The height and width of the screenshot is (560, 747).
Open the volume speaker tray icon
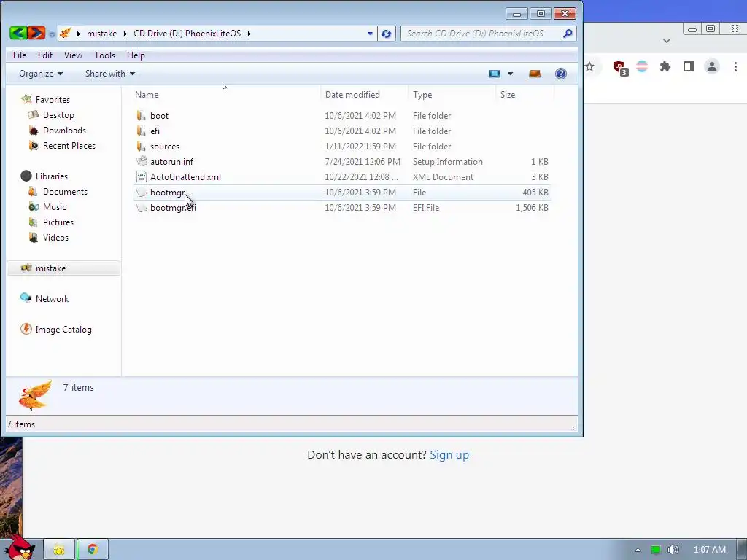pyautogui.click(x=673, y=550)
